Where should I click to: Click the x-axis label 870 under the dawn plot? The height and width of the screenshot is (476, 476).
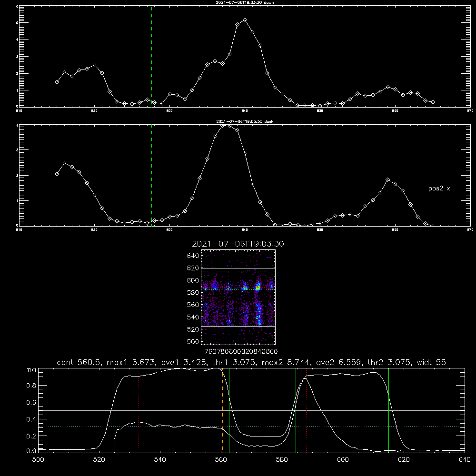click(470, 111)
